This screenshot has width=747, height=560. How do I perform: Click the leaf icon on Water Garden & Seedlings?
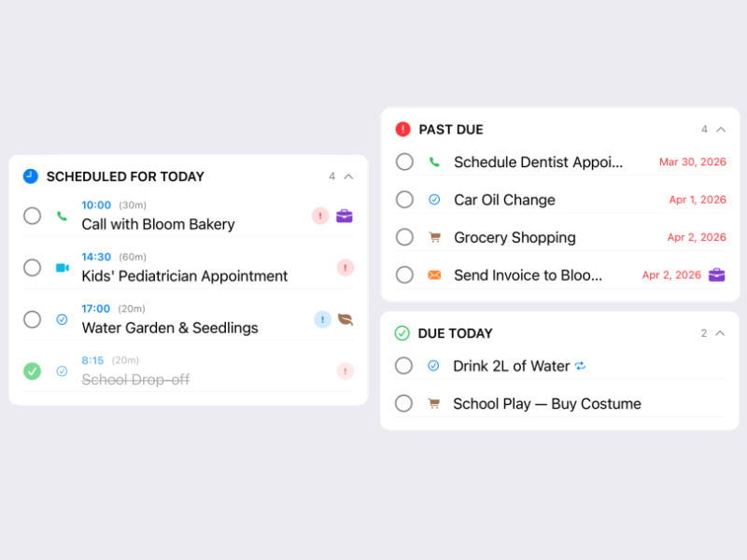tap(345, 319)
